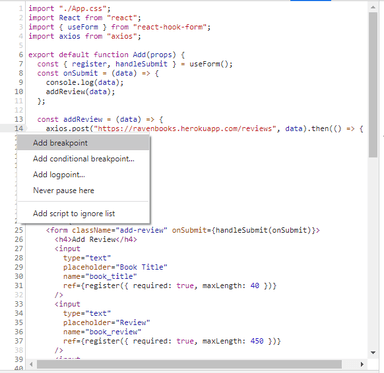Screen dimensions: 384x373
Task: Choose Add conditional breakpoint… option
Action: (x=83, y=159)
